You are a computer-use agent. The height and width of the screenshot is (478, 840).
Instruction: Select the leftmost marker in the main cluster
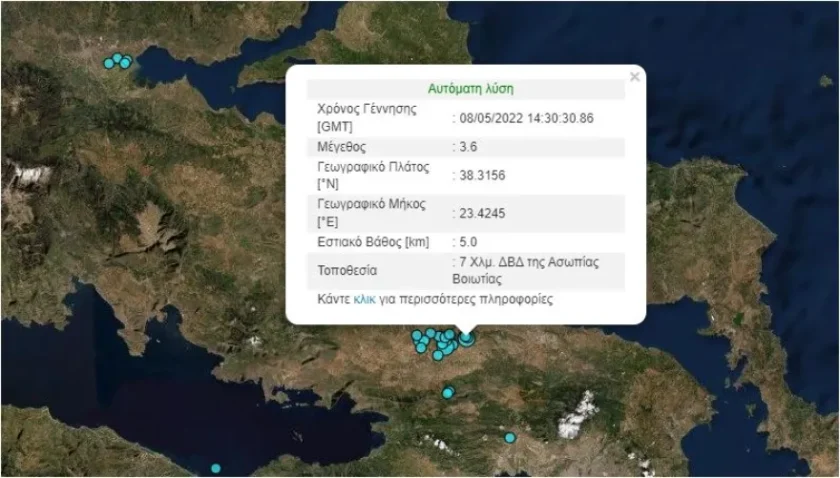pyautogui.click(x=417, y=336)
